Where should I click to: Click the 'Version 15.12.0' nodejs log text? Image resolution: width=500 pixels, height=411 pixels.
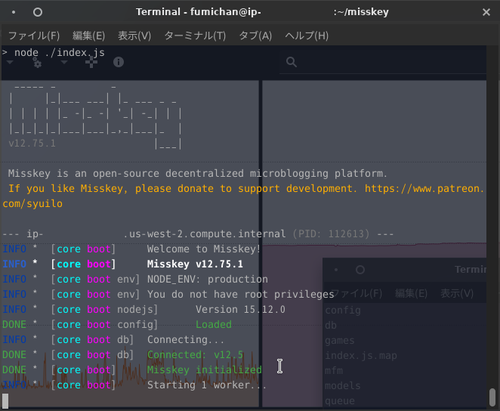pos(240,310)
